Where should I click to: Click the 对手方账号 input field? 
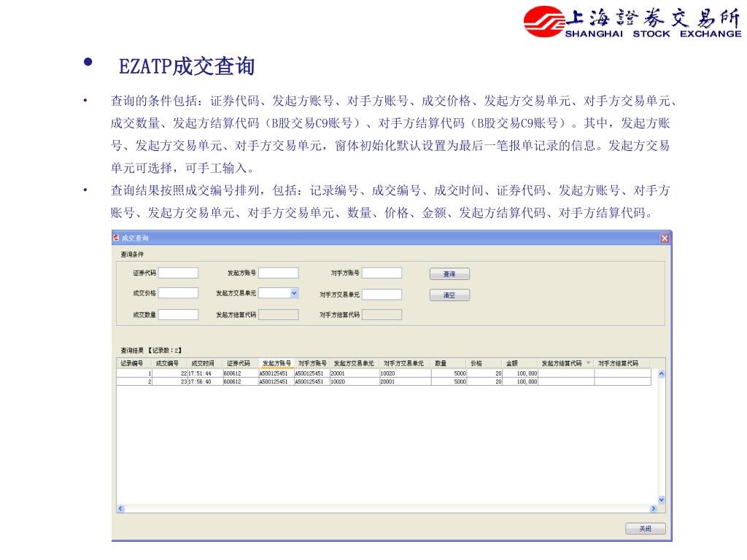[x=382, y=273]
